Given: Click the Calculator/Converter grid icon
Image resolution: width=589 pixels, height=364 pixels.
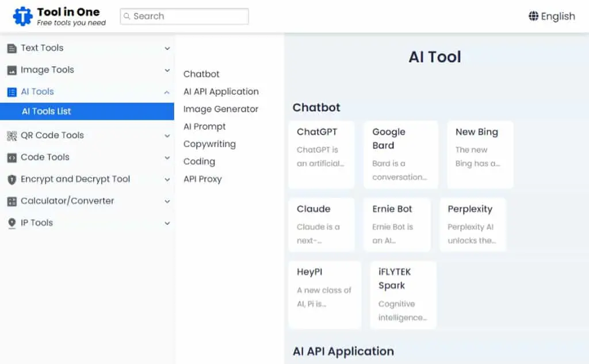Looking at the screenshot, I should [x=12, y=201].
